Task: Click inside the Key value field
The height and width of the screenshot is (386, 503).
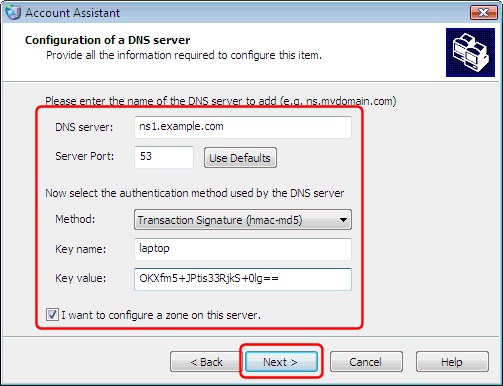Action: 243,279
